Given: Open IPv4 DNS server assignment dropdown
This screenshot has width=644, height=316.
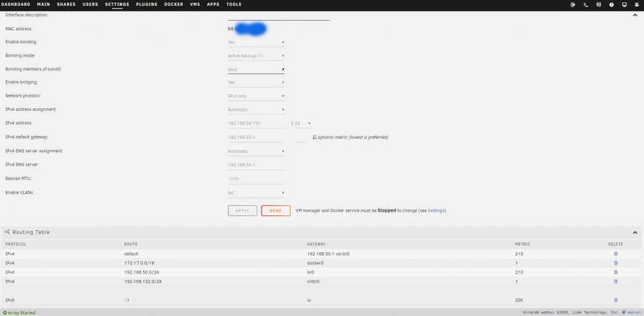Looking at the screenshot, I should (256, 151).
